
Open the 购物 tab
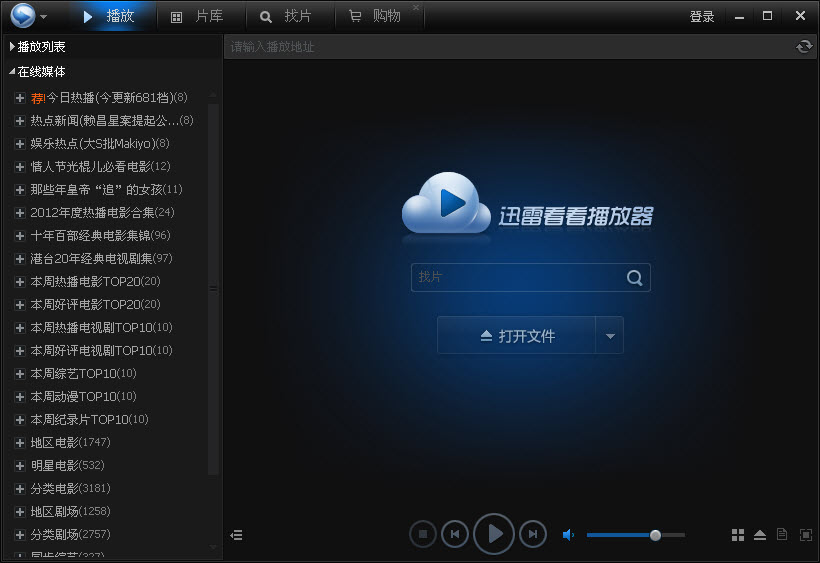376,16
